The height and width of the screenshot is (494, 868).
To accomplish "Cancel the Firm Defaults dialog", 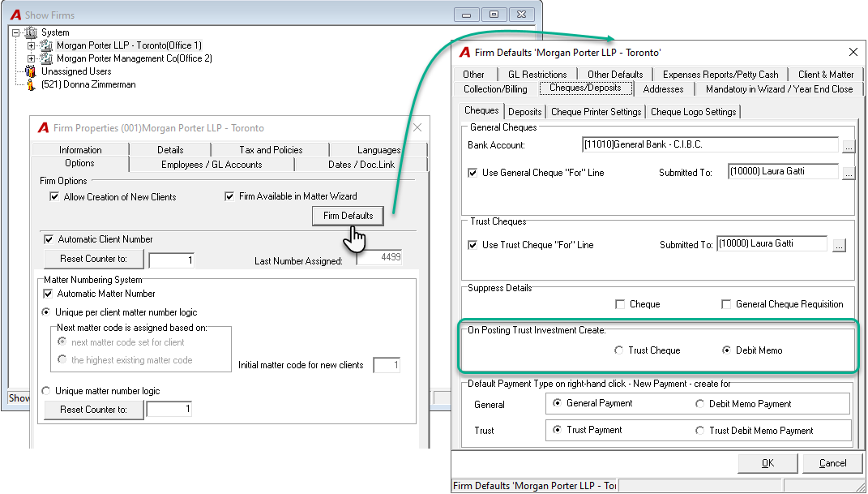I will (832, 463).
